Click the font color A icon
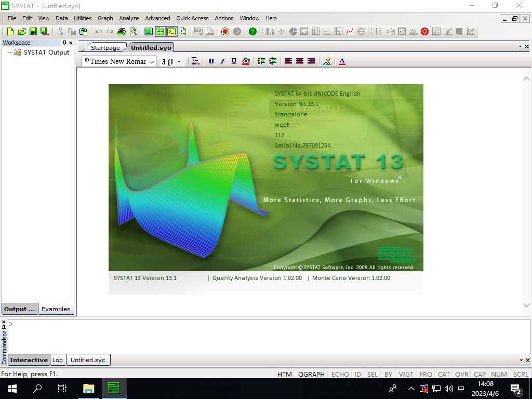 coord(342,61)
